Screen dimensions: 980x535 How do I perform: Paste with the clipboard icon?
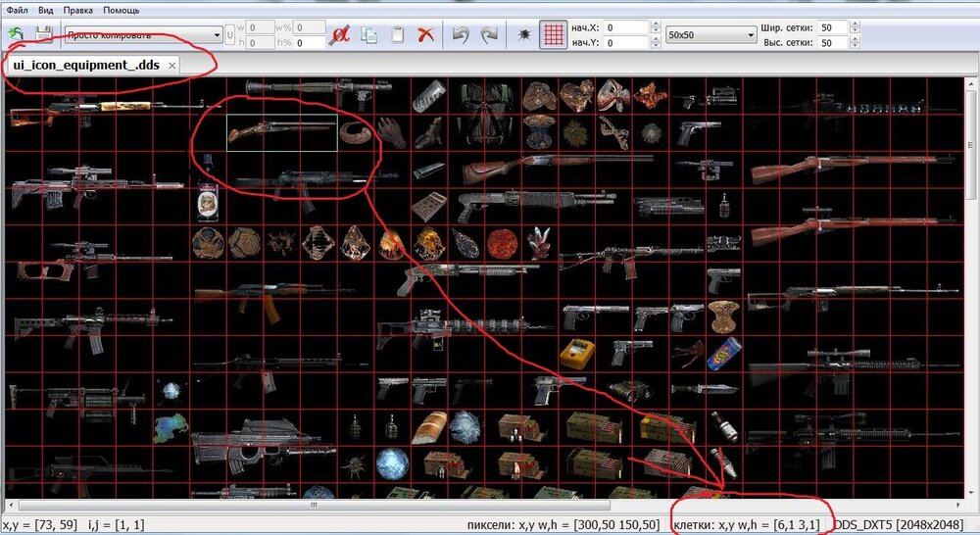click(398, 34)
